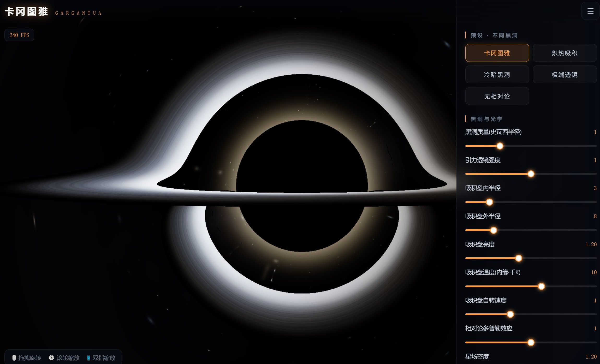600x364 pixels.
Task: Click the 吸积盘内半径 slider handle
Action: [490, 202]
